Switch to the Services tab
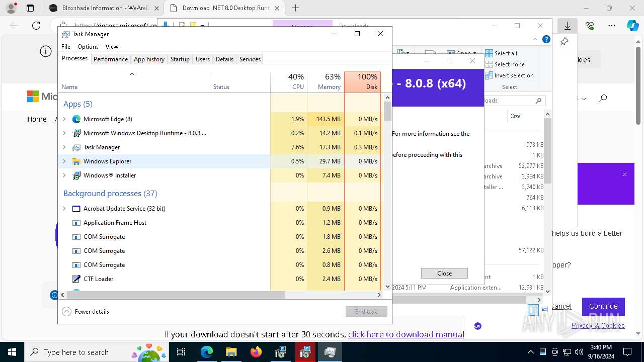 (250, 59)
